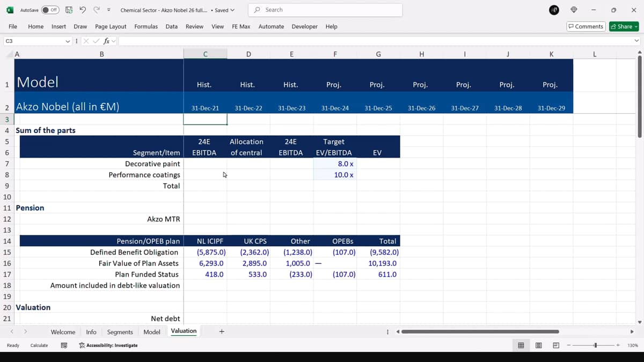Click the Undo arrow icon
Viewport: 644px width, 362px height.
coord(83,10)
